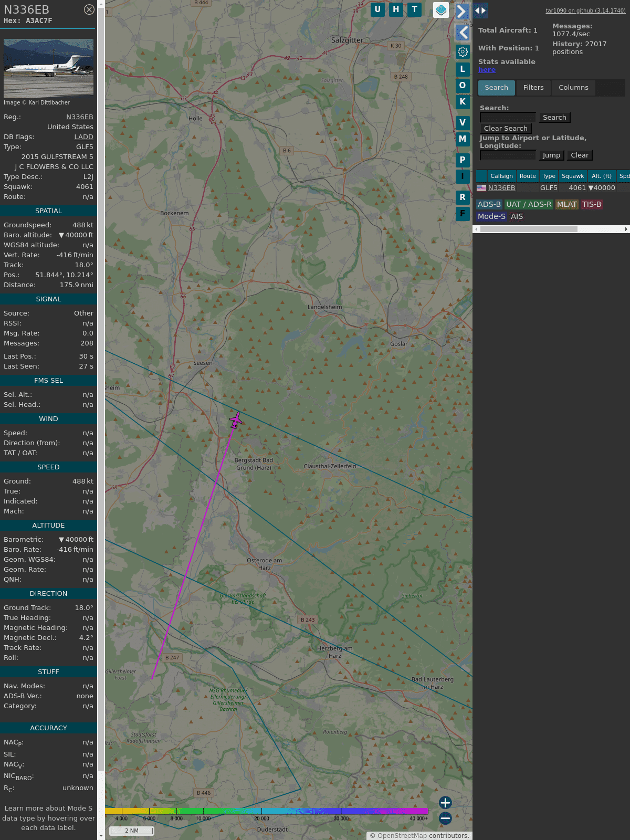Click the Jump to Airport input field
Screen dimensions: 630x840
(508, 155)
